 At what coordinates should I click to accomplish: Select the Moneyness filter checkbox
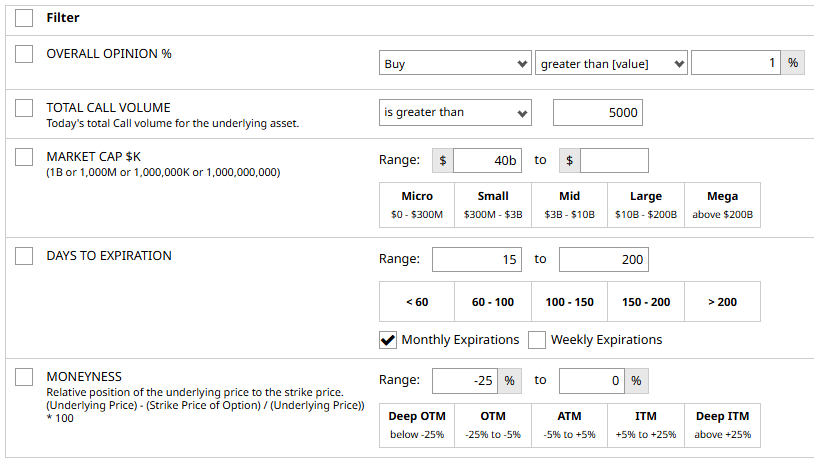pos(24,377)
